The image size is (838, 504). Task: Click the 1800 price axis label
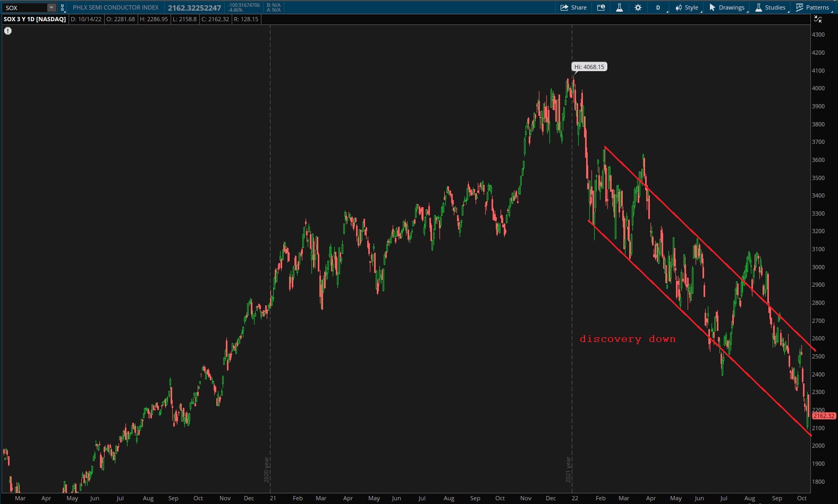pyautogui.click(x=818, y=482)
